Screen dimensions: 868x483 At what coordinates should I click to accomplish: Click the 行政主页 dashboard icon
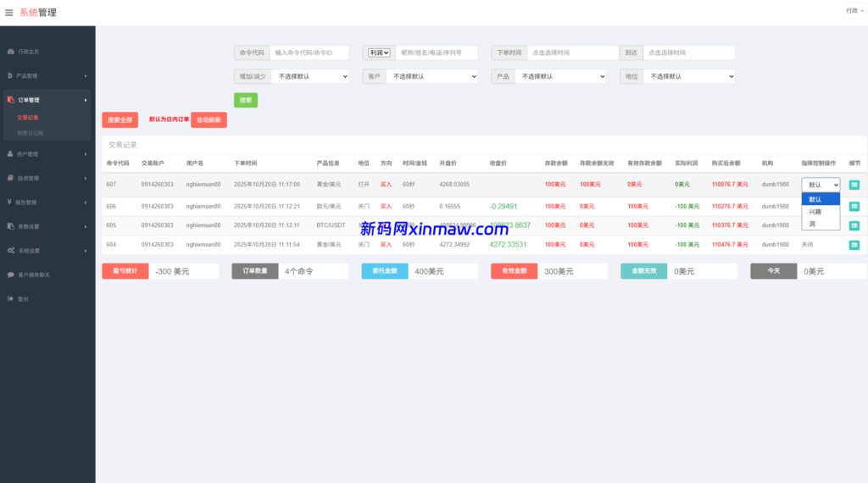[x=10, y=52]
